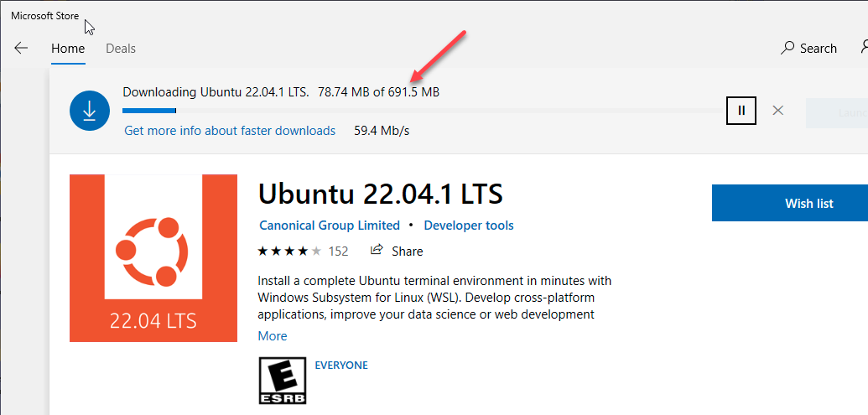Click the EVERYONE rating link

point(341,366)
